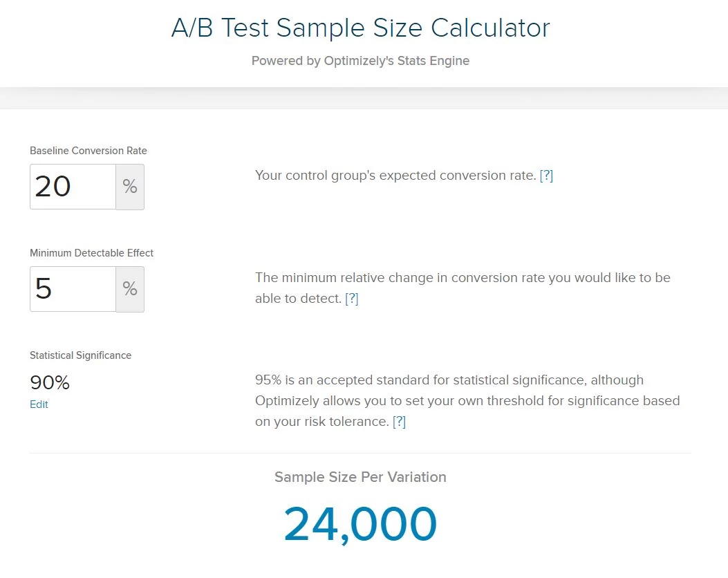Open the Statistical Significance help icon
Viewport: 728px width, 578px height.
(x=399, y=421)
